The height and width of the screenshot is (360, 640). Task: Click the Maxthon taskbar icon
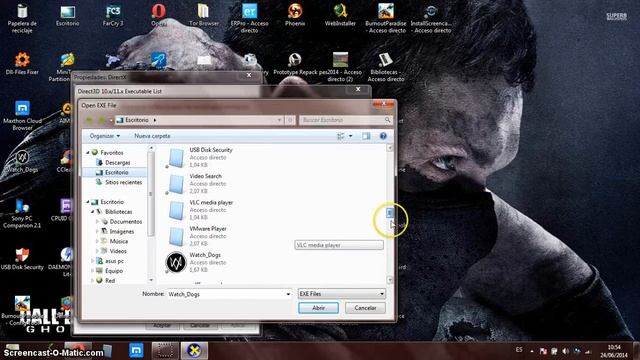(x=136, y=350)
